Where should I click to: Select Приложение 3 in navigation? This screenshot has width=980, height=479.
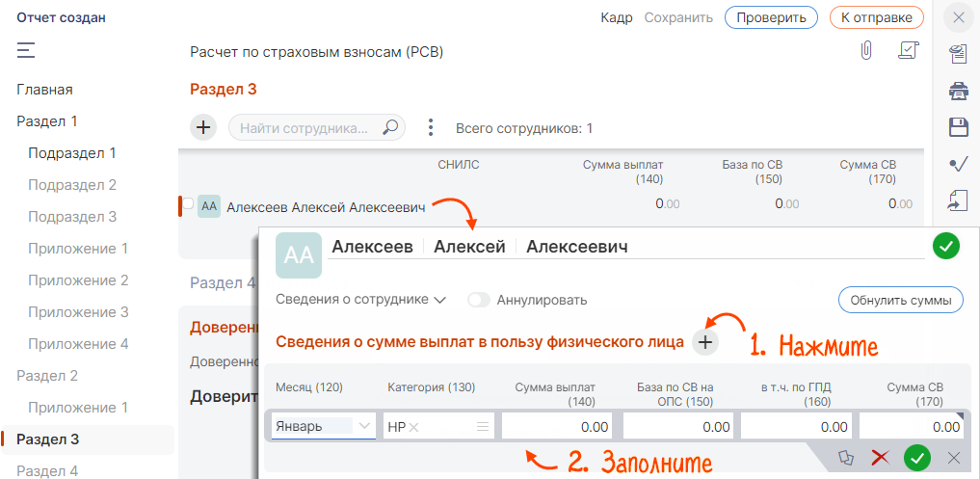[78, 312]
